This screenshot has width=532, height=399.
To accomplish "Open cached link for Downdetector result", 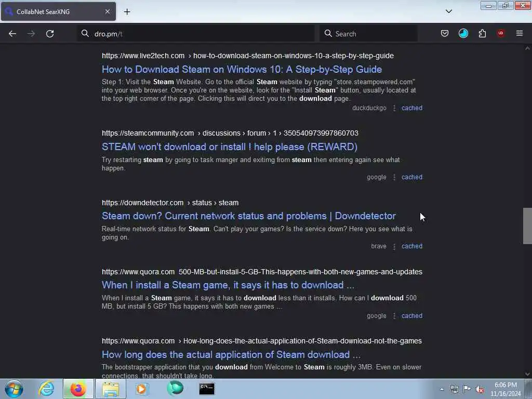I will (x=412, y=246).
